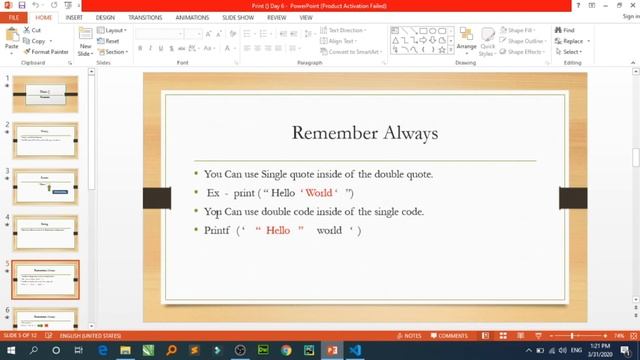Open the Windows Start menu
The width and height of the screenshot is (640, 360).
11,350
